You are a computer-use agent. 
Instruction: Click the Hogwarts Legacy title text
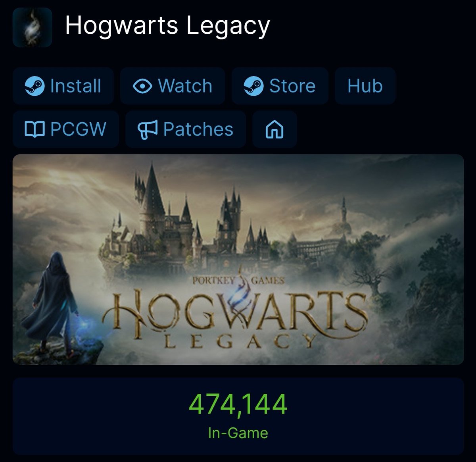(167, 25)
